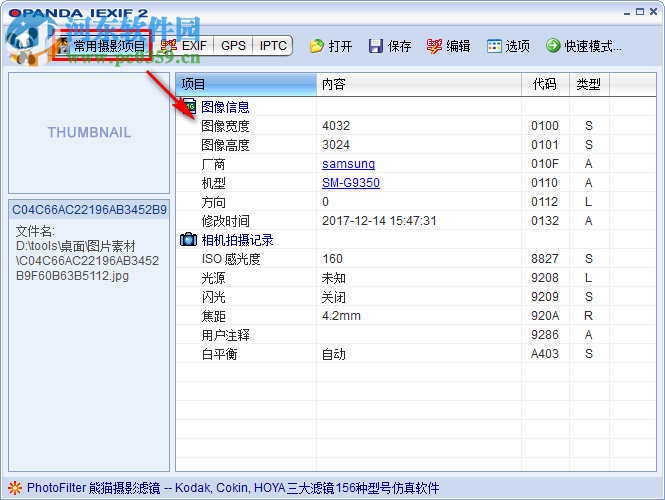Click the THUMBNAIL preview area
The height and width of the screenshot is (500, 665).
[89, 133]
